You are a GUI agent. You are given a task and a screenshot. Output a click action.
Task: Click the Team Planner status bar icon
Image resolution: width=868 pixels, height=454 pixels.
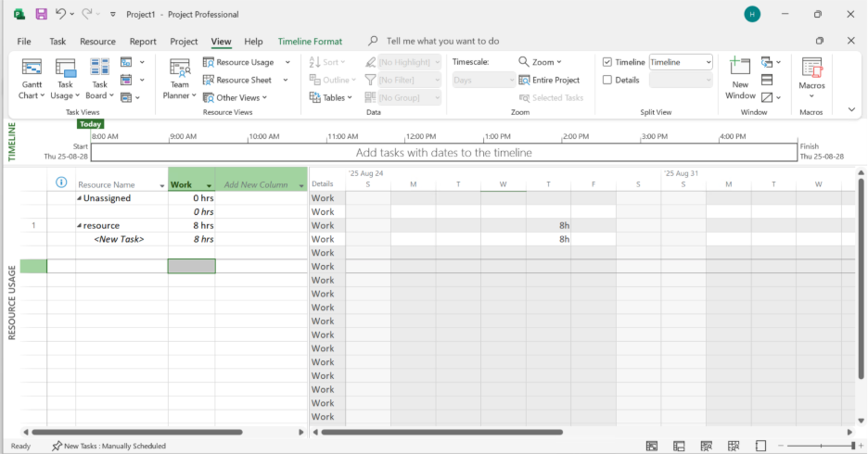click(707, 446)
